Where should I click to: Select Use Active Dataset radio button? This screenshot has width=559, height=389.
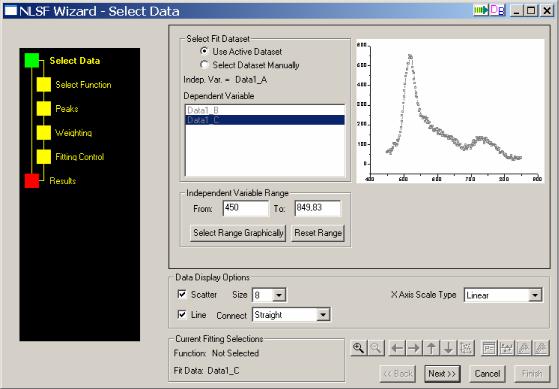[204, 51]
